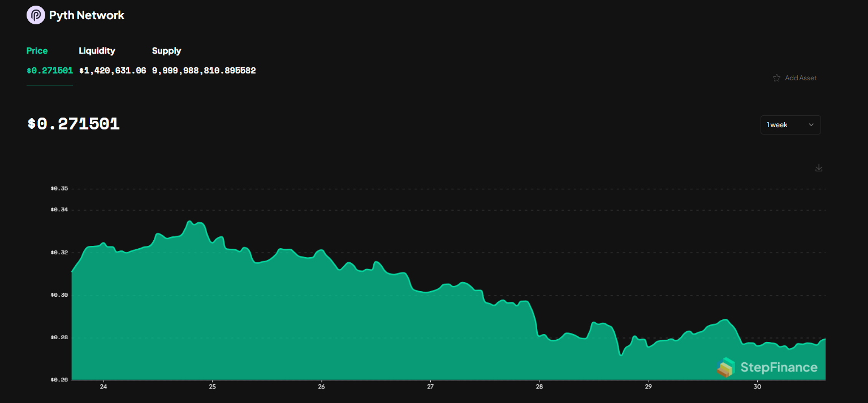The image size is (868, 403).
Task: Select the Supply tab
Action: [x=166, y=51]
